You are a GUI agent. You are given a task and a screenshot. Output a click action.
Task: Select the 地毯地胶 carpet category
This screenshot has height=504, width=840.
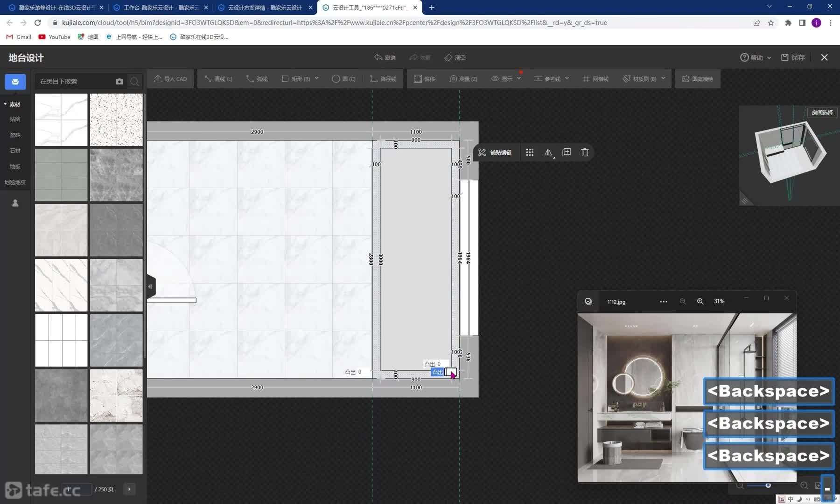click(x=15, y=182)
